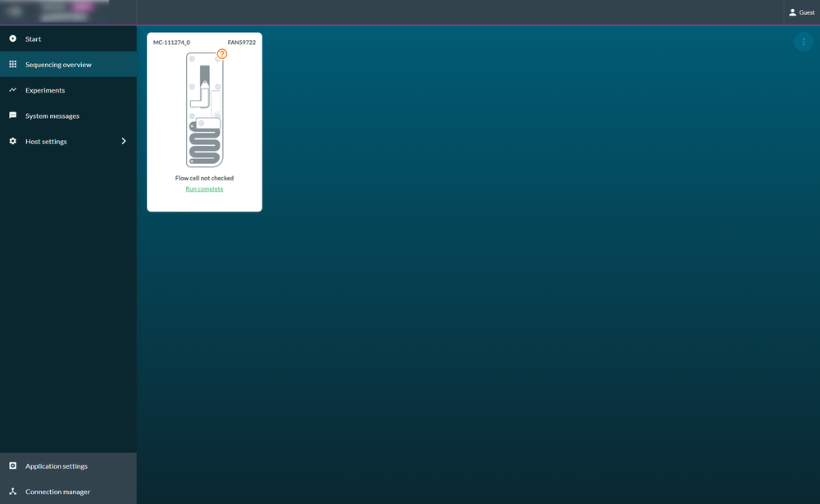Open the three-dot overflow menu
Viewport: 820px width, 504px height.
click(804, 42)
